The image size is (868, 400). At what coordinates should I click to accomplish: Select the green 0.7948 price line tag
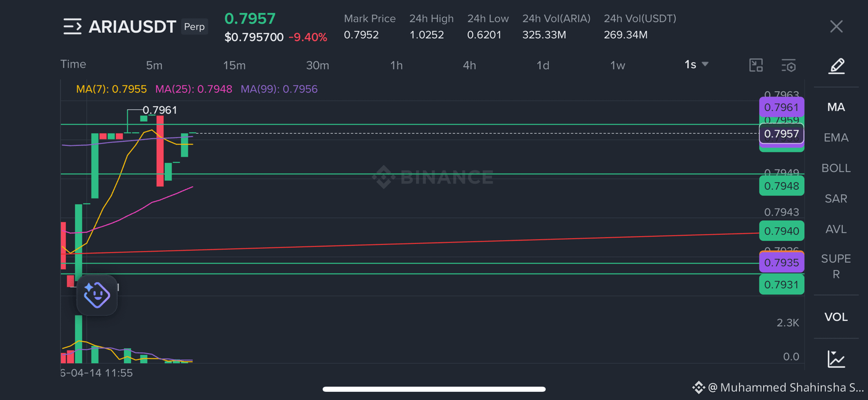coord(781,186)
